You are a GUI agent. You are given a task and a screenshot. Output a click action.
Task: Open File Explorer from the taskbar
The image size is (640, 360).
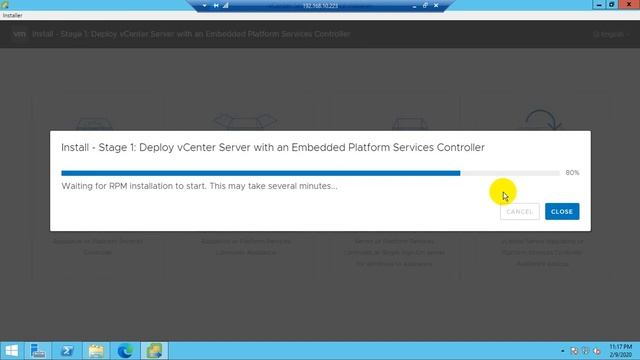click(x=96, y=351)
